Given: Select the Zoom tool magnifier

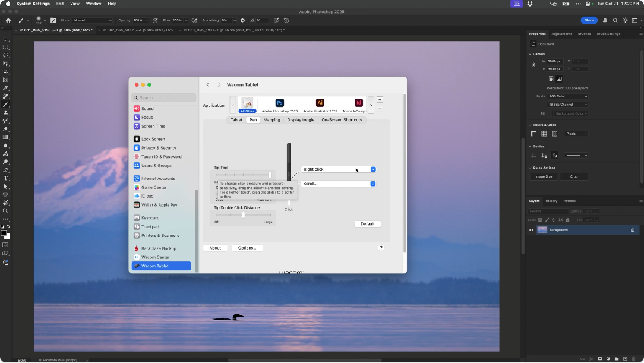Looking at the screenshot, I should point(5,211).
